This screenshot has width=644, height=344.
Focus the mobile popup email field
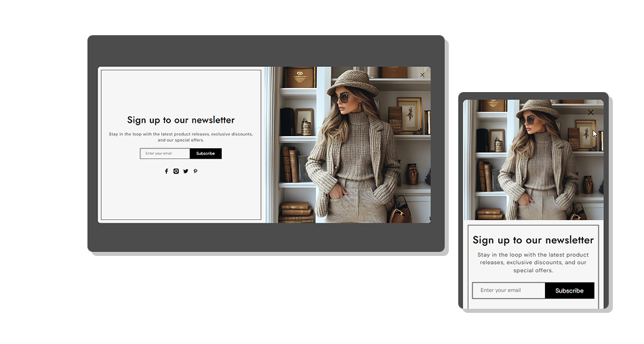[x=508, y=291]
